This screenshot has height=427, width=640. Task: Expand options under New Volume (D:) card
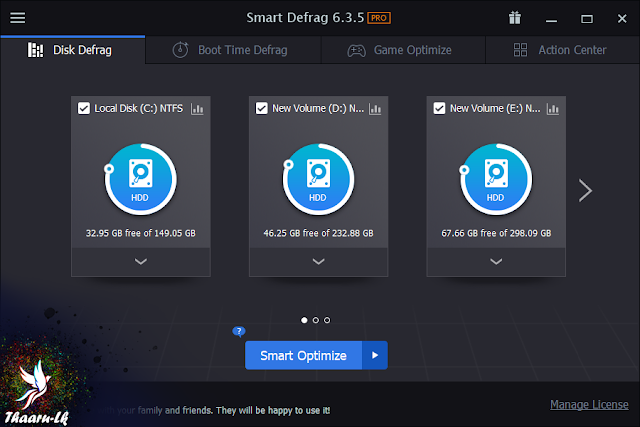tap(318, 262)
